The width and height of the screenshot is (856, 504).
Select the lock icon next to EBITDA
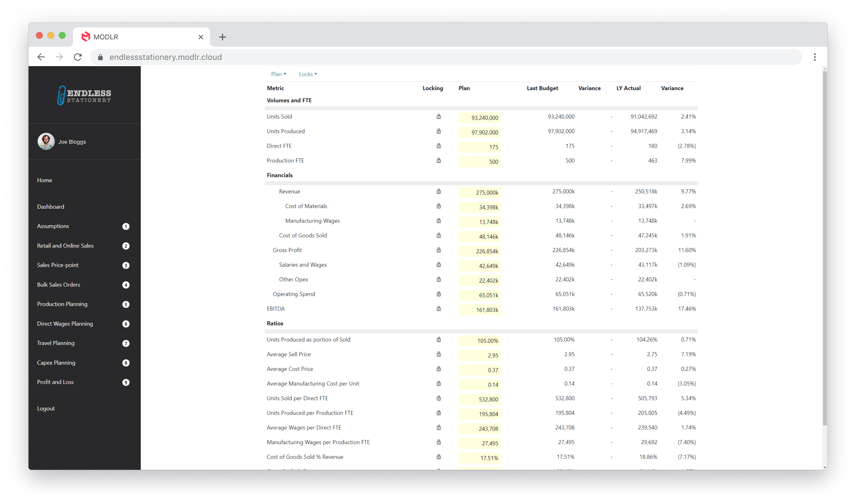(x=439, y=308)
